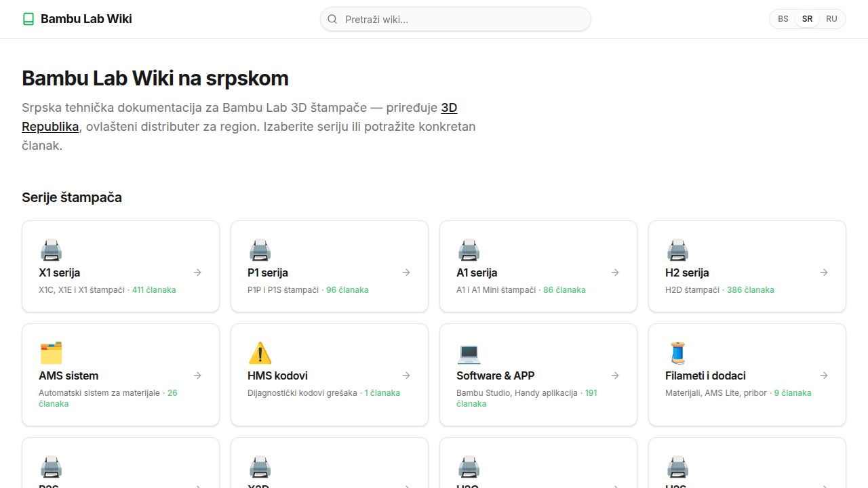Image resolution: width=868 pixels, height=488 pixels.
Task: Click the printer icon on A1 serija card
Action: pos(469,249)
